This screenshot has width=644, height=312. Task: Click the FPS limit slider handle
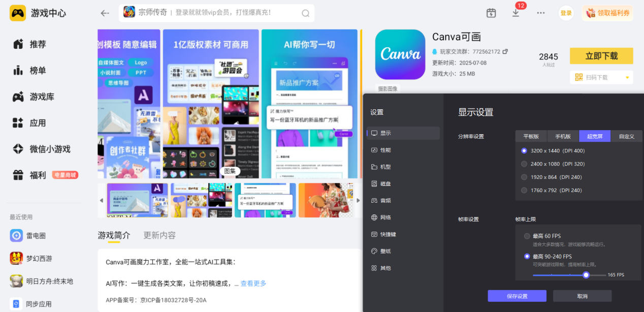click(586, 275)
